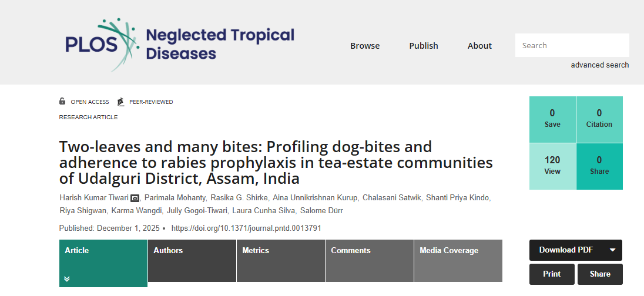The height and width of the screenshot is (296, 644).
Task: Click the peer-reviewed badge icon
Action: coord(121,102)
